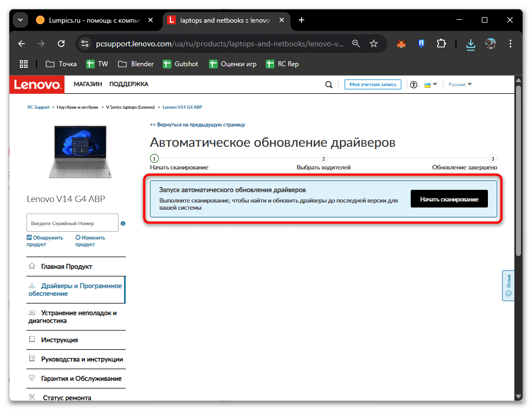Open the Точка bookmarks folder
Screen dimensions: 532x410
click(x=61, y=64)
